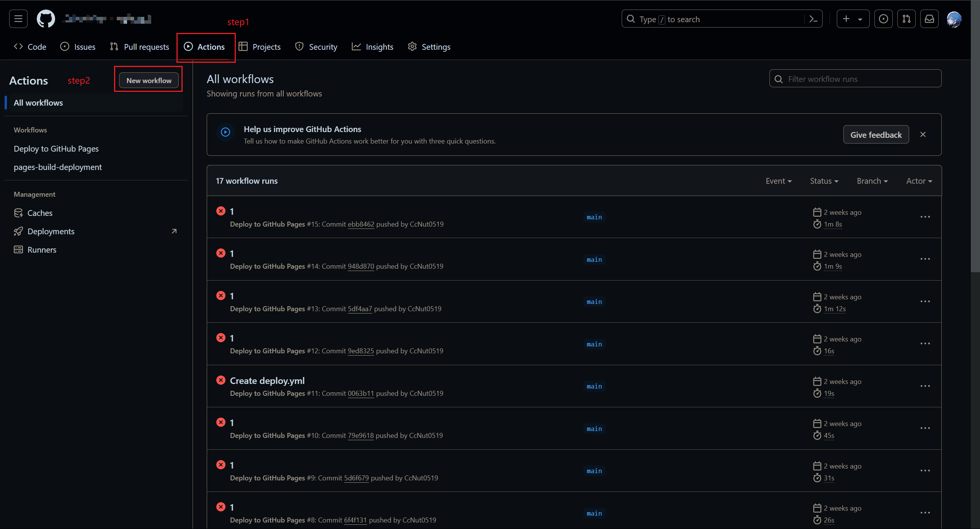
Task: Switch to the Issues tab
Action: coord(78,47)
